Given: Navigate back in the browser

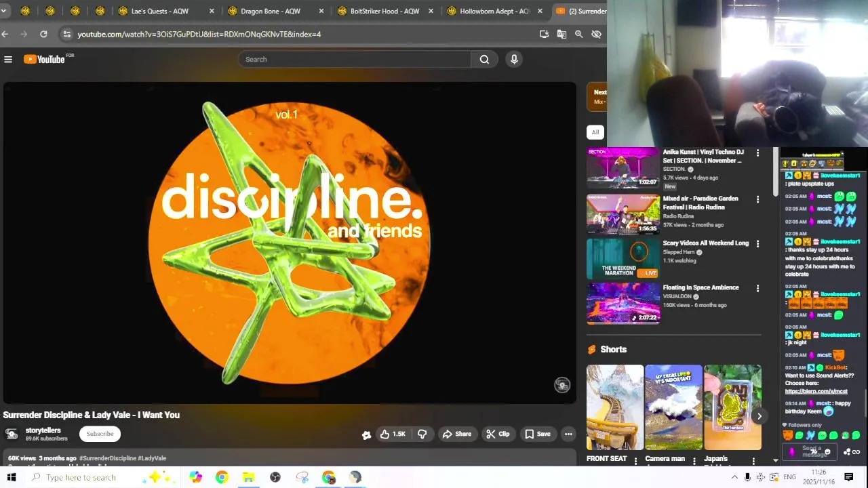Looking at the screenshot, I should [5, 34].
